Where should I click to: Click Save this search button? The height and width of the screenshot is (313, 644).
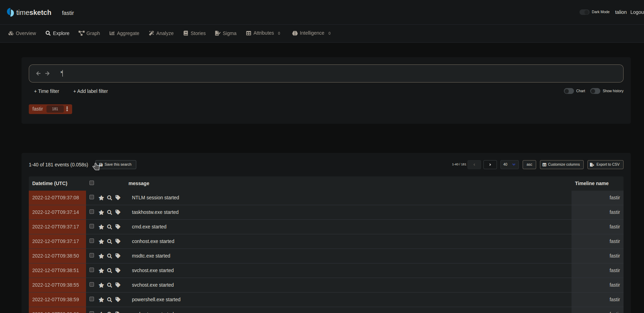(x=116, y=165)
